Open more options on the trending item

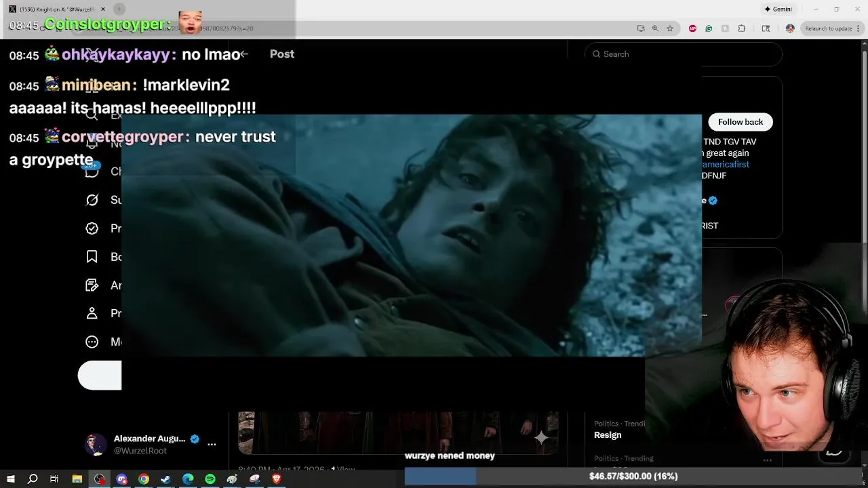[x=768, y=460]
